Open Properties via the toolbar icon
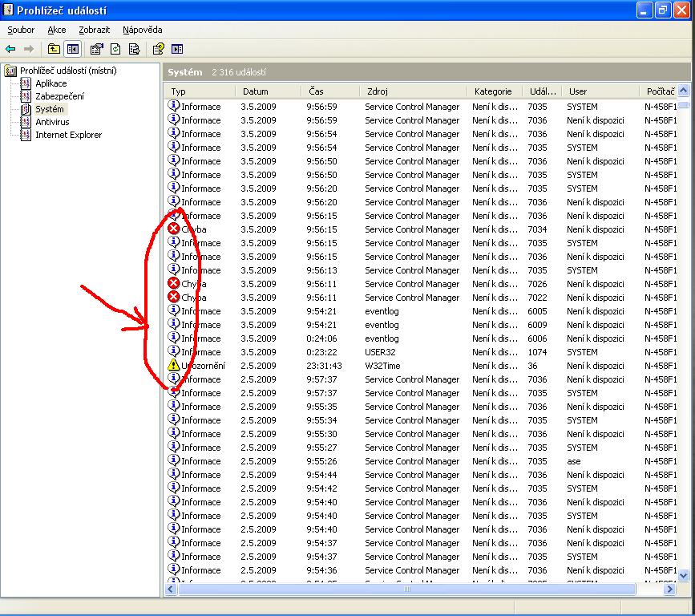Image resolution: width=695 pixels, height=616 pixels. coord(96,49)
